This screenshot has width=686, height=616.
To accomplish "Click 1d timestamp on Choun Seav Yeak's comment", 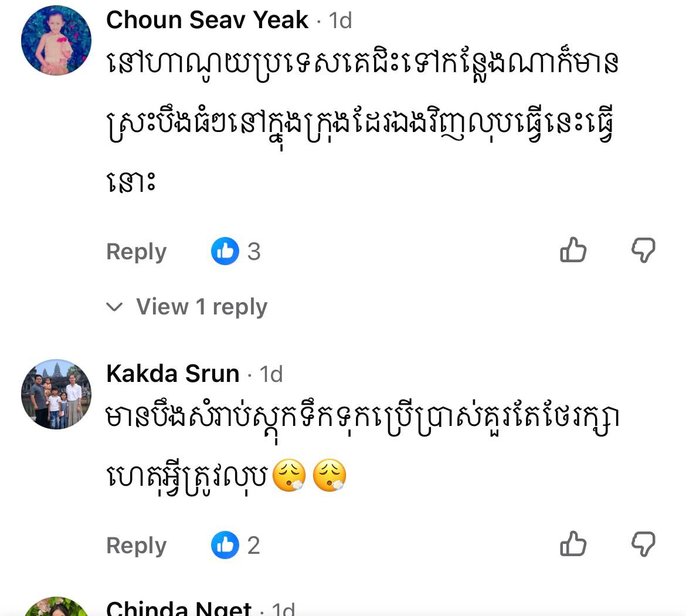I will point(340,21).
